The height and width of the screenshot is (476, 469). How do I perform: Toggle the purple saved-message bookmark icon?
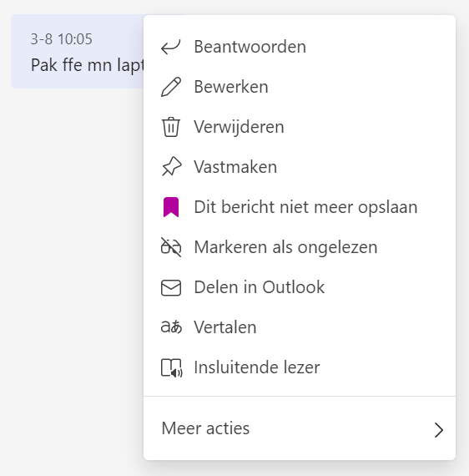171,207
